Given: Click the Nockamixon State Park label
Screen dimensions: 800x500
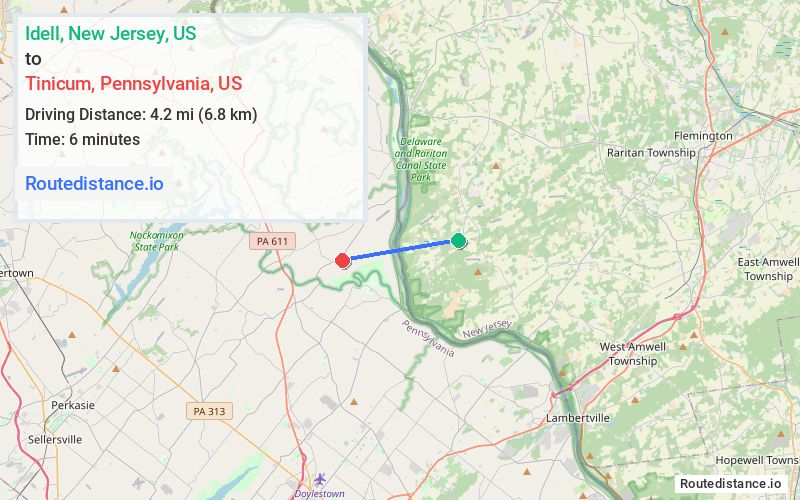Looking at the screenshot, I should point(157,241).
